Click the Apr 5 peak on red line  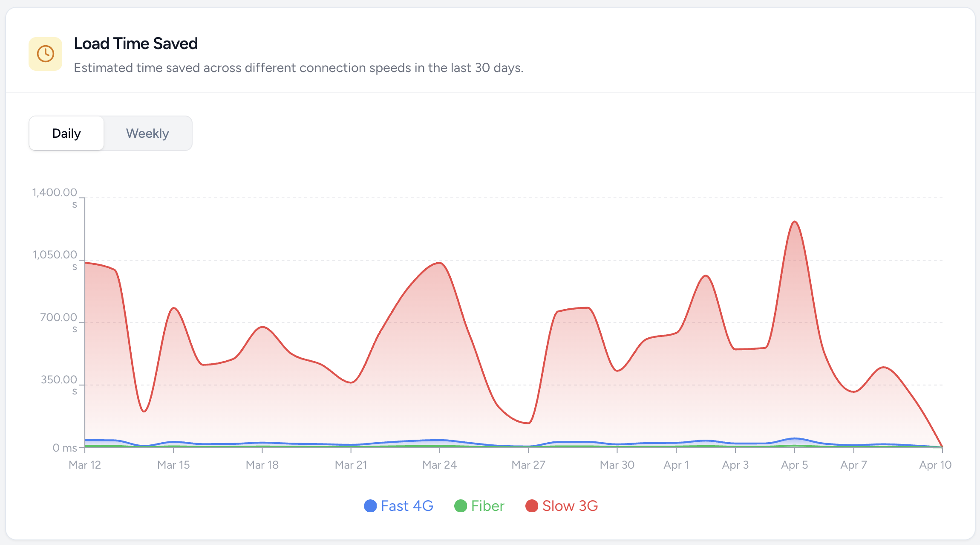coord(795,222)
